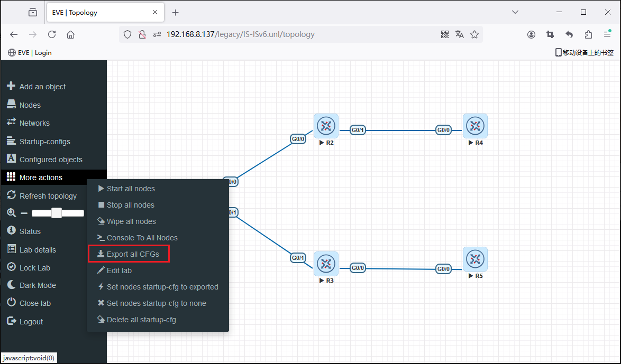
Task: Toggle Lock Lab in sidebar
Action: [x=34, y=268]
